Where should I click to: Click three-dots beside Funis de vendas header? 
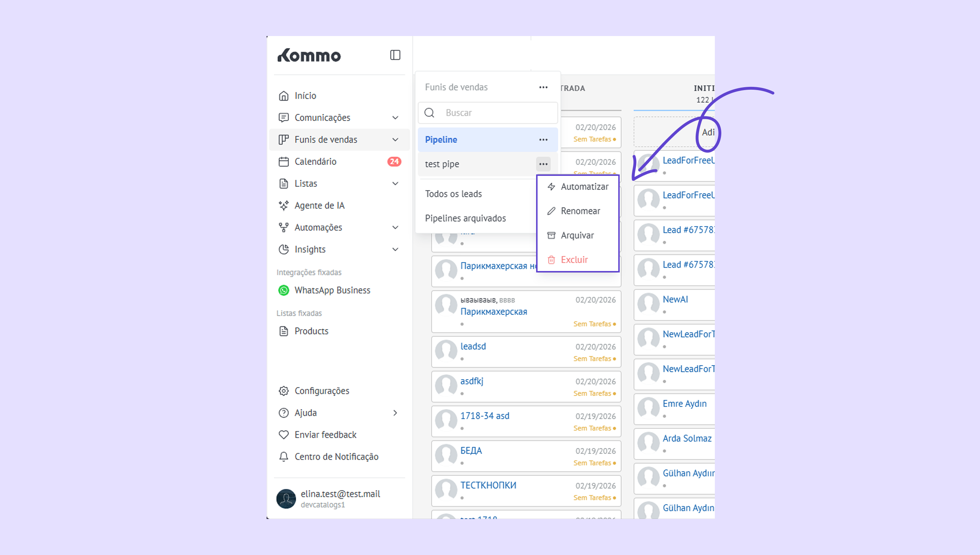coord(543,87)
